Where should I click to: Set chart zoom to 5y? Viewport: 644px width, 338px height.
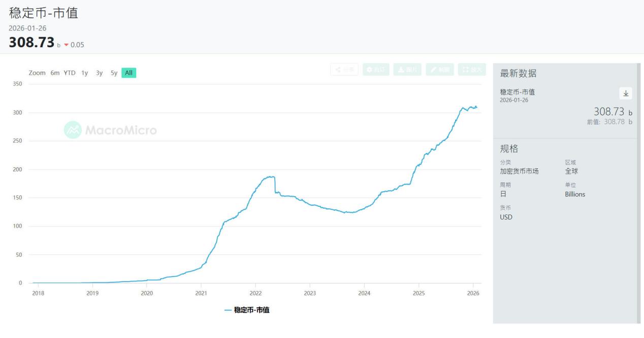(x=114, y=73)
